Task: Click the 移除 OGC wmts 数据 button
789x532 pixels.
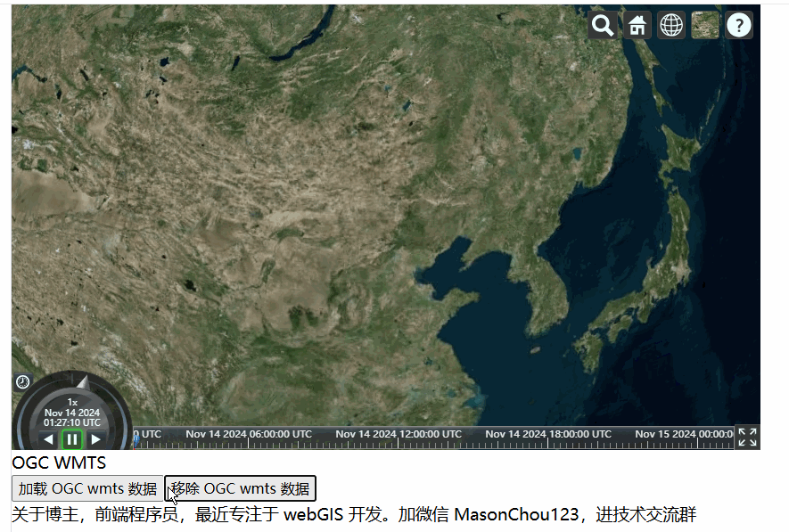Action: click(x=240, y=488)
